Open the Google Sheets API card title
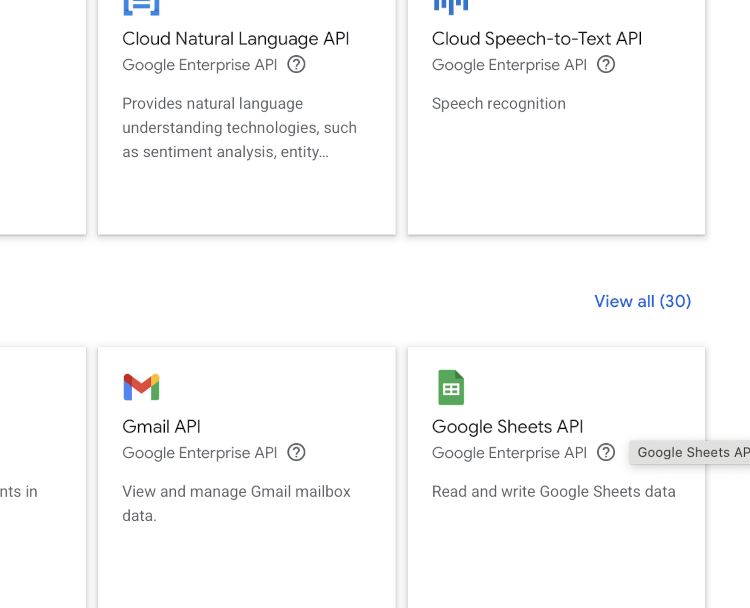This screenshot has height=608, width=750. [x=507, y=427]
